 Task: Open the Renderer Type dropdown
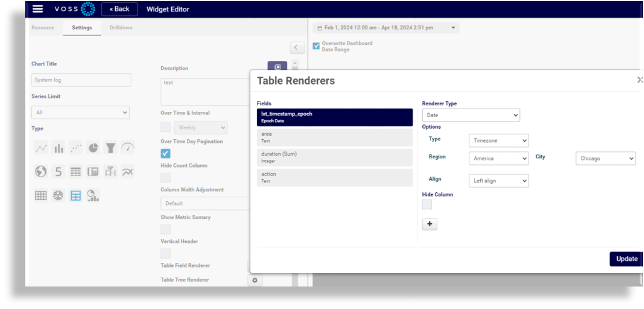[471, 115]
